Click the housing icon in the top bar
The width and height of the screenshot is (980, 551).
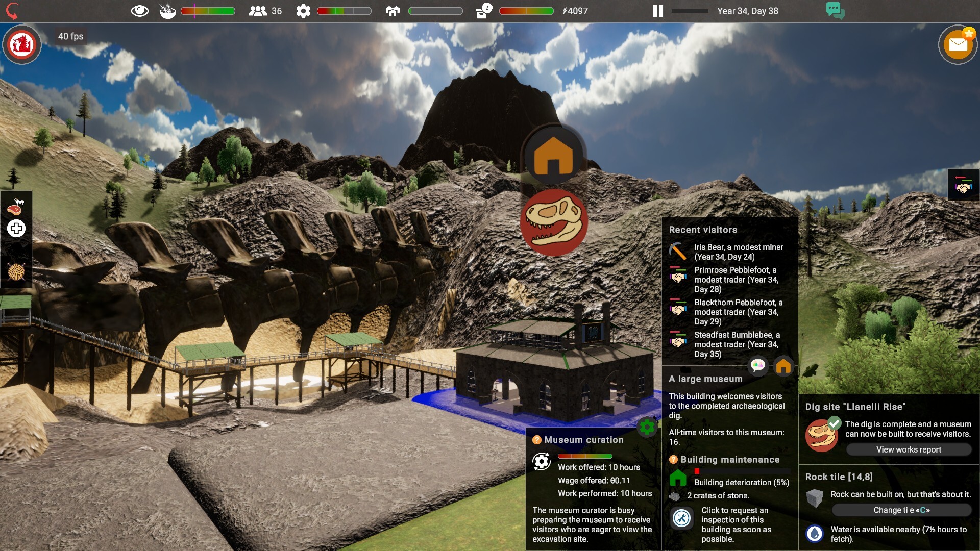pos(392,10)
